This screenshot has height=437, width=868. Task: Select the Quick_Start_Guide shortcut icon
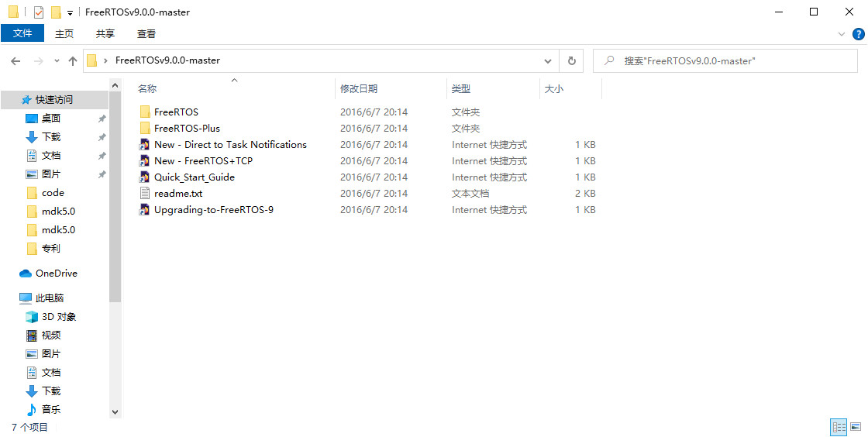click(144, 177)
